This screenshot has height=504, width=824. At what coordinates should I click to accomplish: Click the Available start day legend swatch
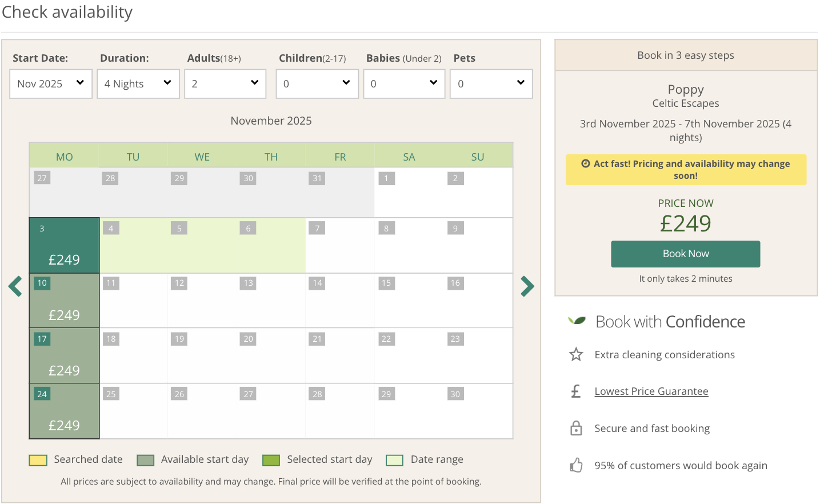point(146,460)
